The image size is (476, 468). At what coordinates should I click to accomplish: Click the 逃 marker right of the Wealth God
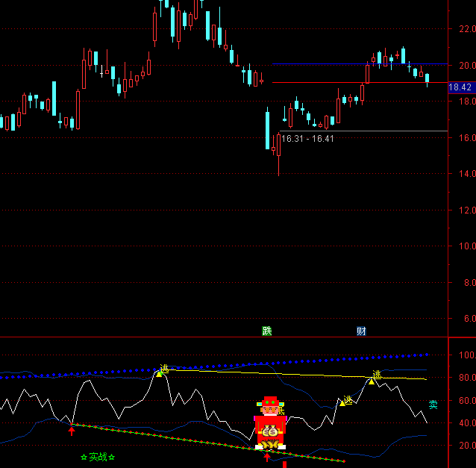coord(345,401)
